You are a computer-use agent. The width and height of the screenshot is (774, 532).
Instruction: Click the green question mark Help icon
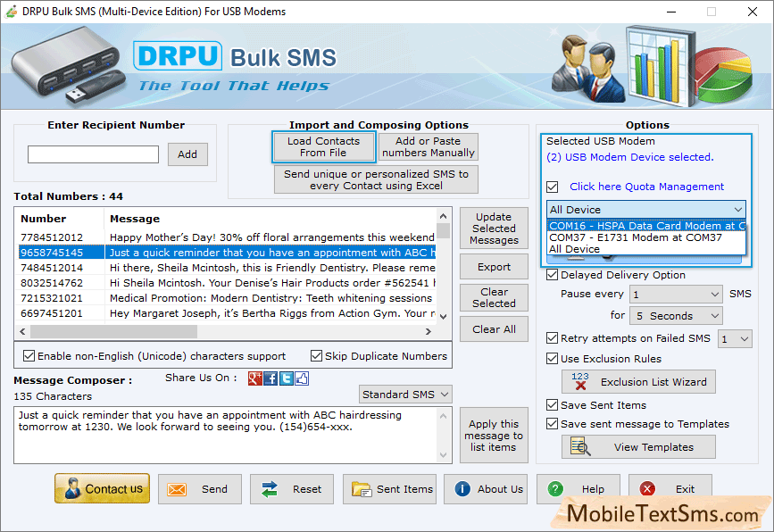555,488
